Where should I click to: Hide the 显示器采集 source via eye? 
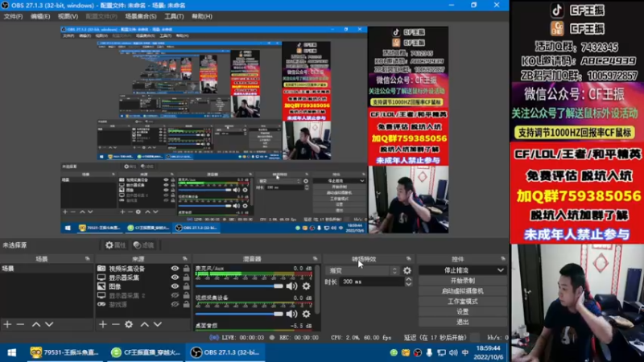(x=175, y=278)
